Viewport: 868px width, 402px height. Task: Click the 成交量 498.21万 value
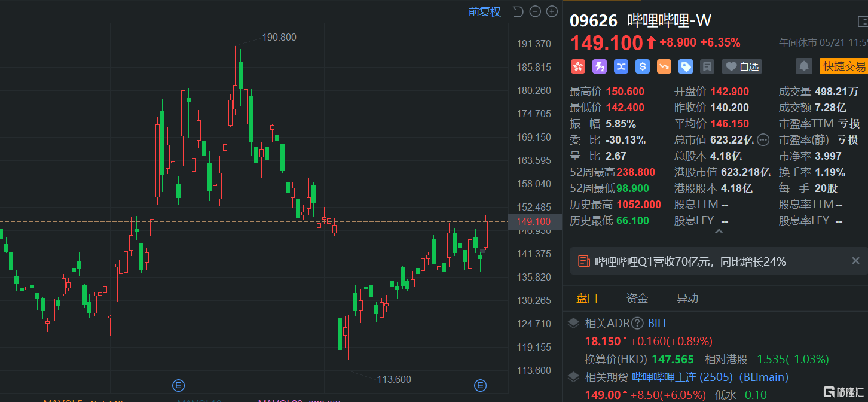click(836, 92)
